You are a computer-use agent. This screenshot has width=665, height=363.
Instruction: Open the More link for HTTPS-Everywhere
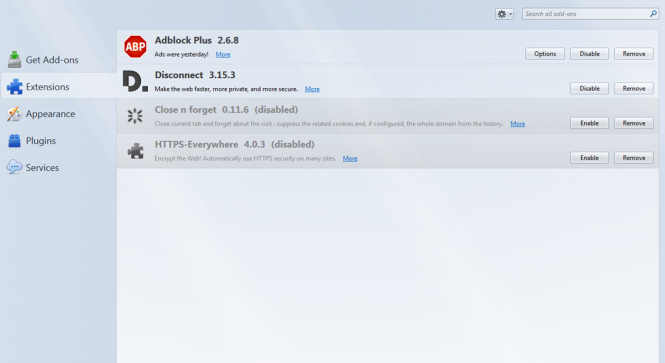tap(350, 159)
